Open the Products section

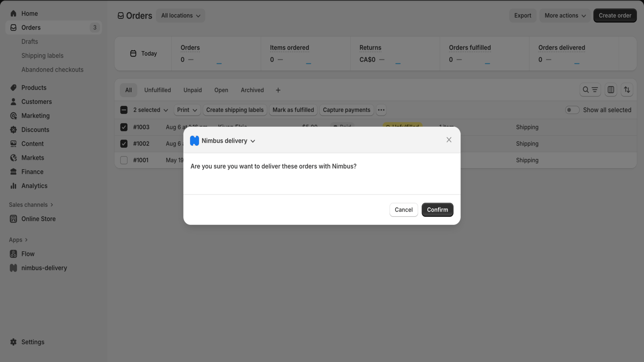[x=33, y=87]
